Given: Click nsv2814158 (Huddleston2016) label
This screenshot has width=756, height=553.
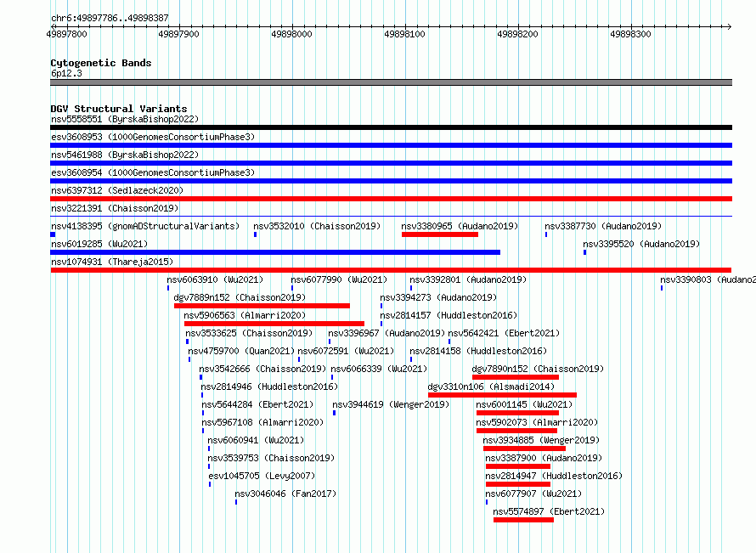Looking at the screenshot, I should point(478,351).
